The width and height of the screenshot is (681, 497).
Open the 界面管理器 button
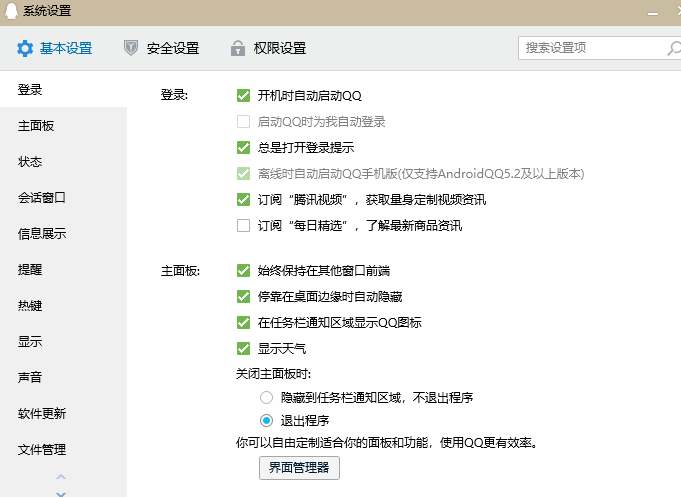pos(298,467)
